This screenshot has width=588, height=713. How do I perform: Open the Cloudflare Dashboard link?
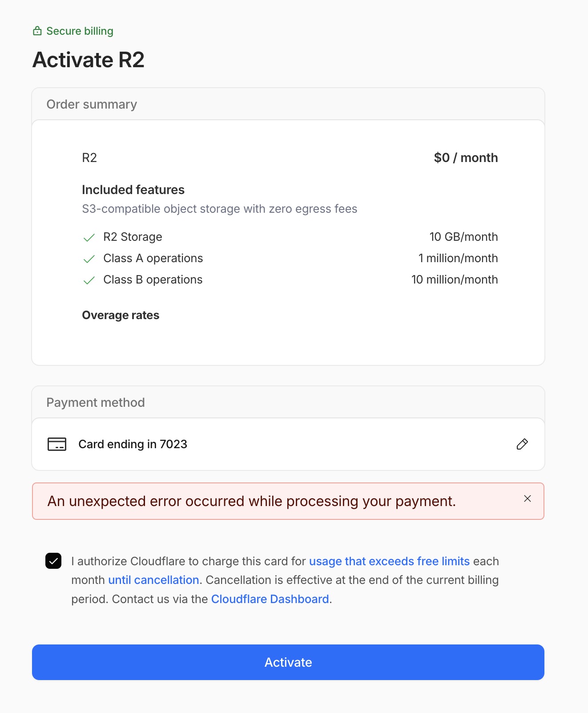click(x=270, y=599)
